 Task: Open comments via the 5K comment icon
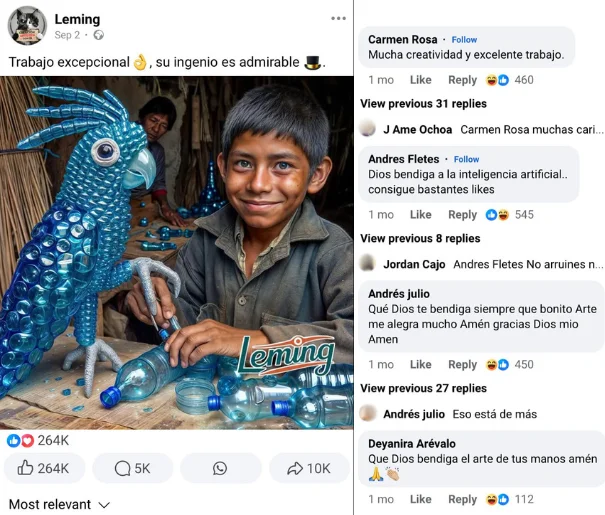point(132,468)
